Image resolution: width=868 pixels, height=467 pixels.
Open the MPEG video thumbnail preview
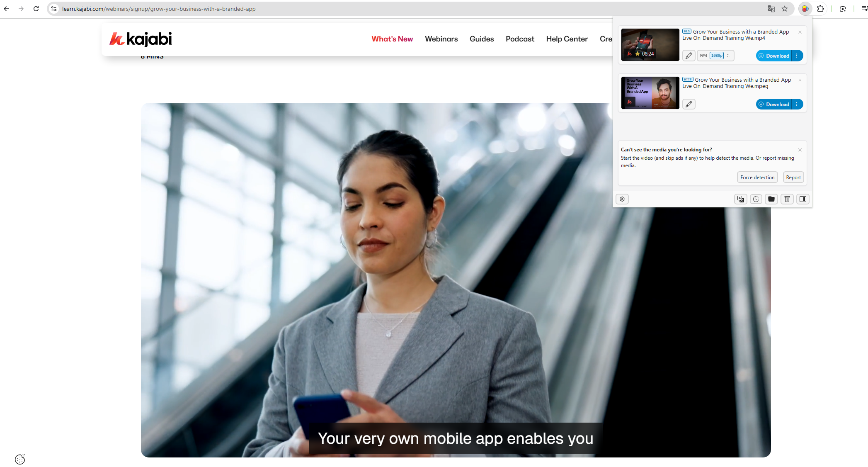pyautogui.click(x=650, y=93)
